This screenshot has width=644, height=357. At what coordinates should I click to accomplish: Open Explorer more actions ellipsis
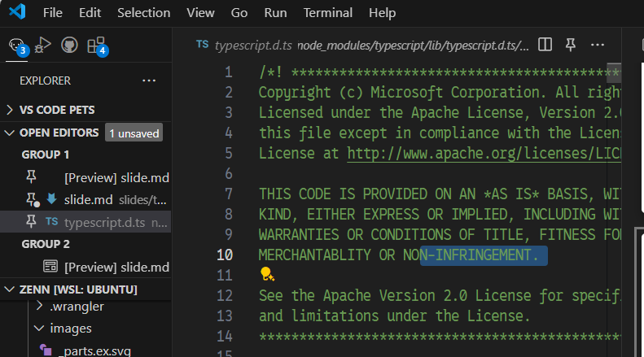coord(149,81)
